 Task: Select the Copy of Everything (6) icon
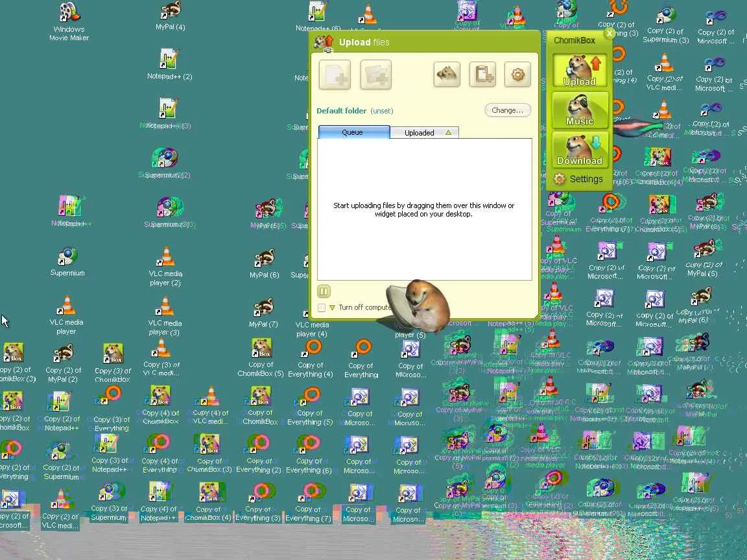(x=309, y=454)
